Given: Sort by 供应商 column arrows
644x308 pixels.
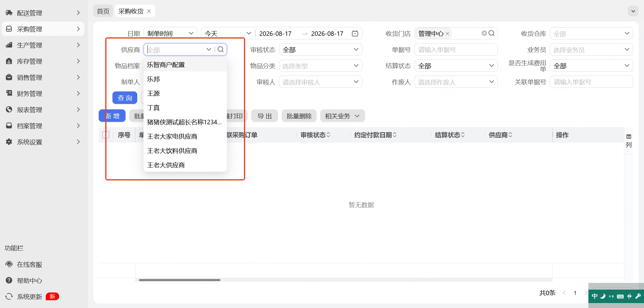Looking at the screenshot, I should tap(510, 135).
